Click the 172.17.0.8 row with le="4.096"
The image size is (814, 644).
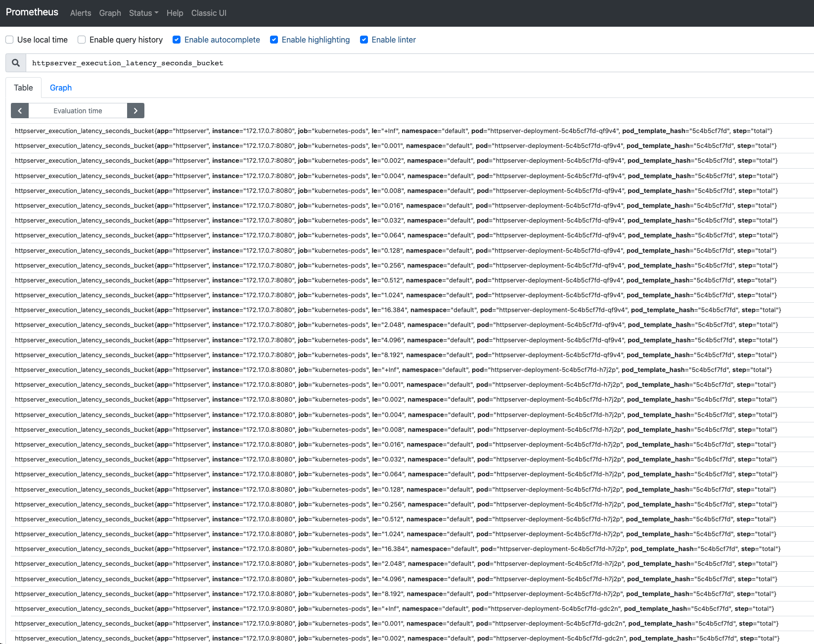412,579
